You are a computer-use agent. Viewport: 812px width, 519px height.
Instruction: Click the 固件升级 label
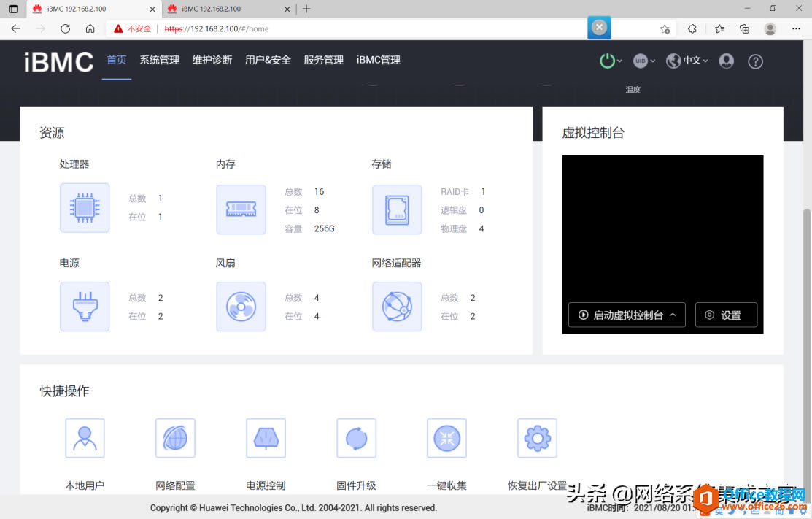pos(356,485)
